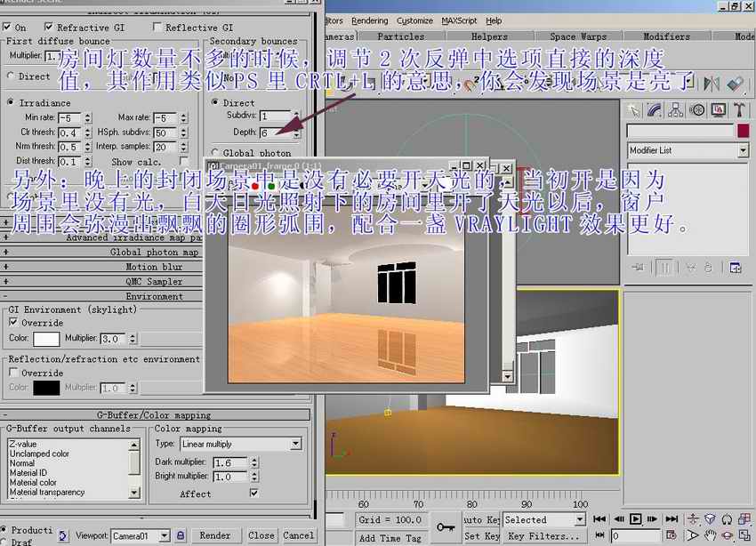Open the Modifier List dropdown
This screenshot has height=546, width=756.
coord(688,151)
